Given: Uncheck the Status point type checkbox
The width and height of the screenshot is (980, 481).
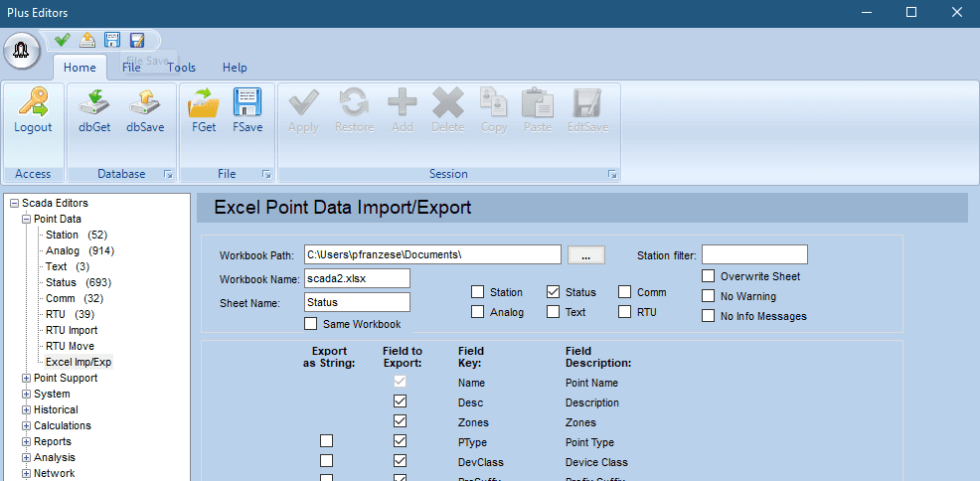Looking at the screenshot, I should (553, 292).
